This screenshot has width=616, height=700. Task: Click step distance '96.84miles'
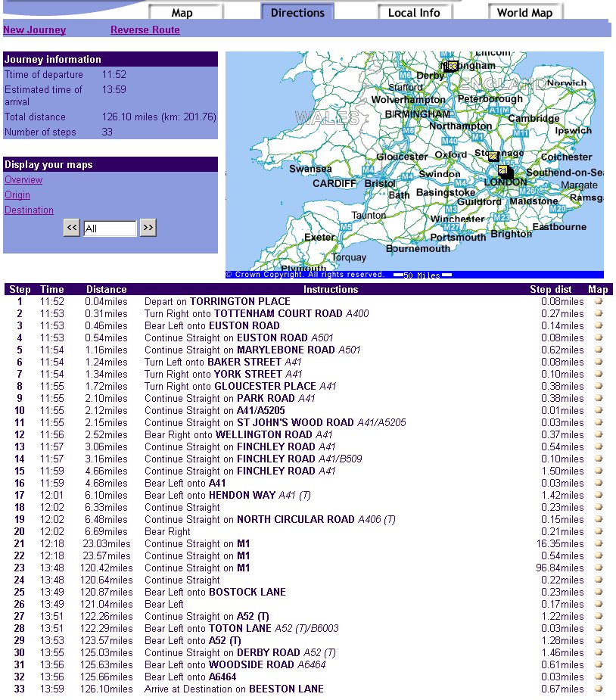tap(560, 568)
